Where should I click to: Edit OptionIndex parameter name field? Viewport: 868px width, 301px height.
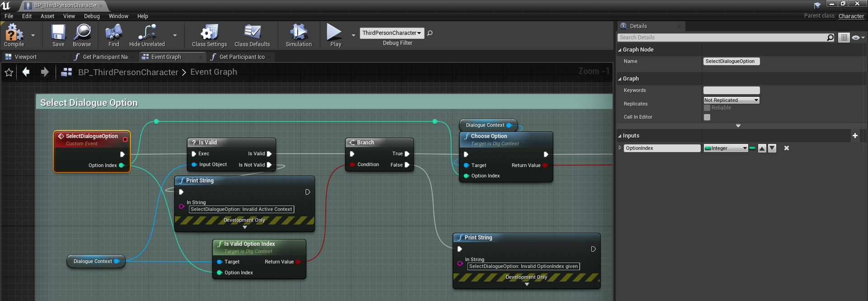pos(662,148)
